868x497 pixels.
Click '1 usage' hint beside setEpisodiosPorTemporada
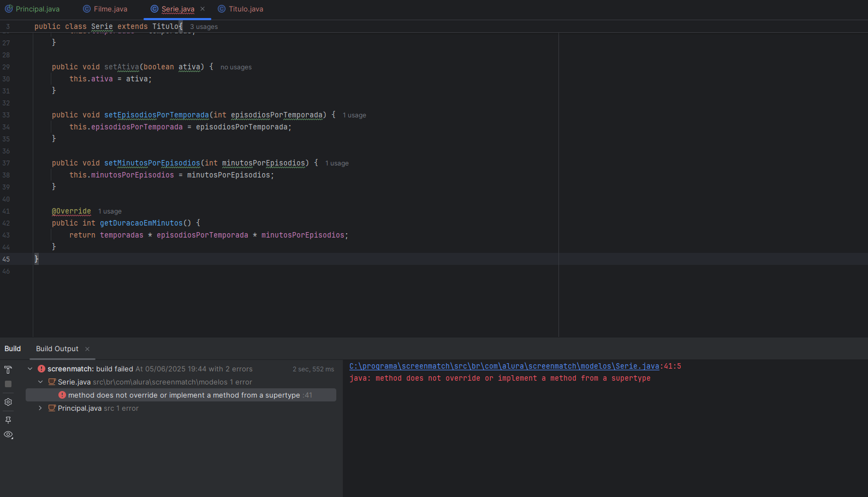tap(354, 115)
